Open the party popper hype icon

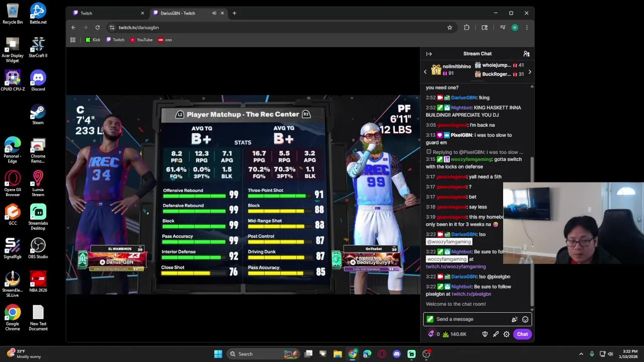coord(514,319)
